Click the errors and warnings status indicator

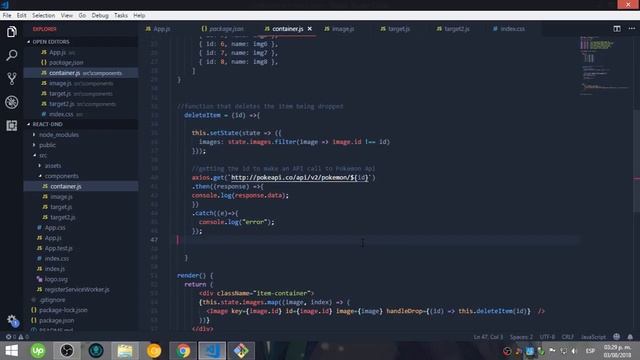tap(17, 337)
